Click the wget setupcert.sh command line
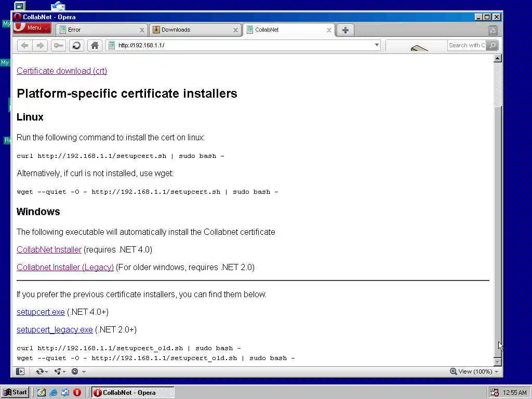532x399 pixels. coord(147,192)
